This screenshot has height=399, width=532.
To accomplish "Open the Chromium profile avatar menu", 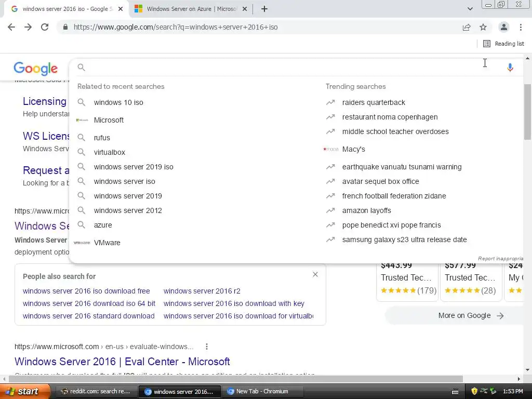I will click(x=504, y=27).
